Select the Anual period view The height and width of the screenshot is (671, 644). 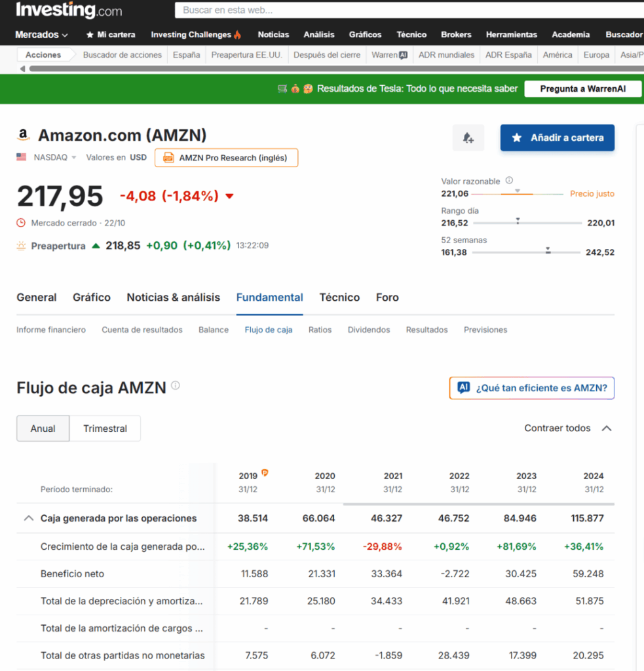[x=43, y=429]
